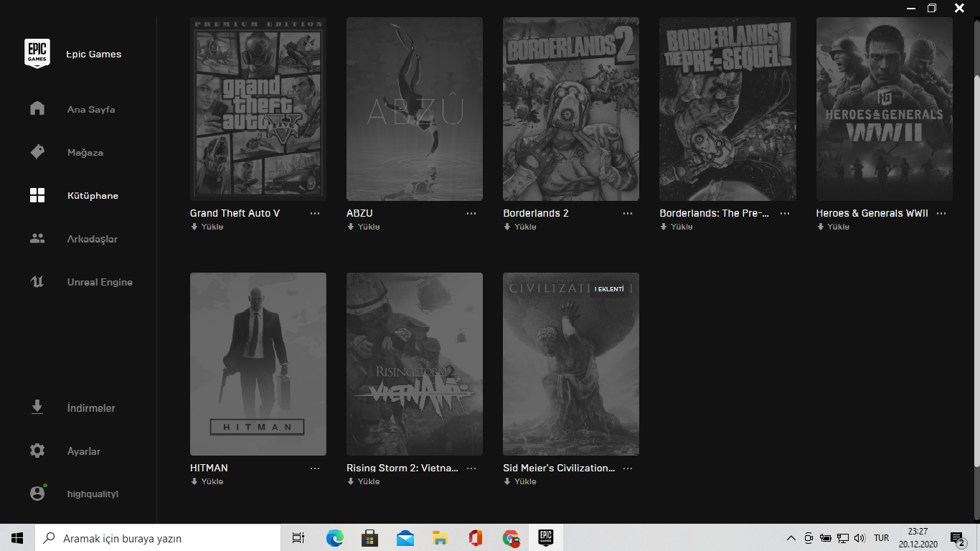Viewport: 980px width, 551px height.
Task: Select the Heroes & Generals WWII cover
Action: pyautogui.click(x=885, y=109)
